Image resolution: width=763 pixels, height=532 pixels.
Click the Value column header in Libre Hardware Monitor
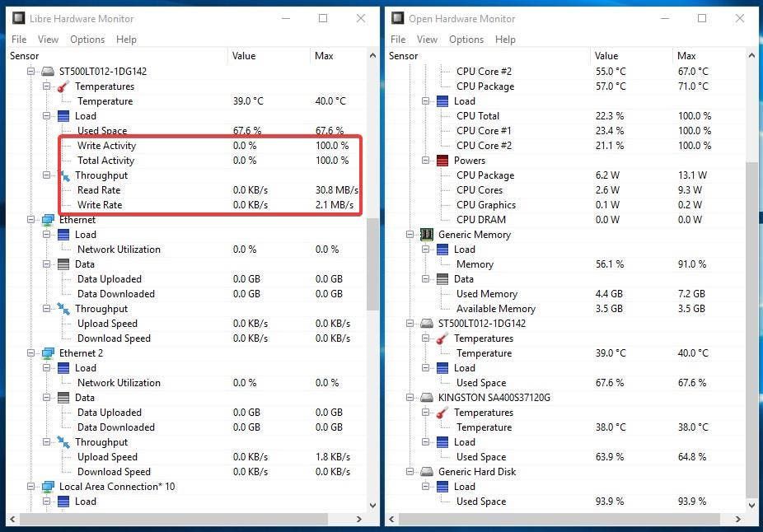pos(269,56)
